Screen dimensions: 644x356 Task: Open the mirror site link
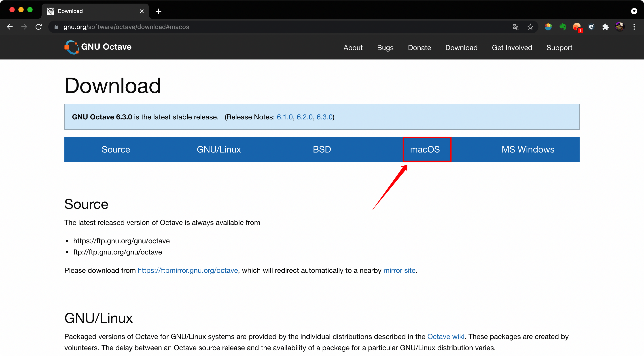[399, 270]
